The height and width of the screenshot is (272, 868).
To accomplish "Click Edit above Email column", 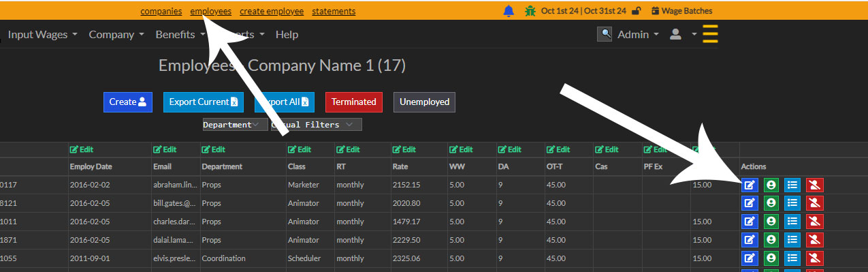I will [x=165, y=149].
